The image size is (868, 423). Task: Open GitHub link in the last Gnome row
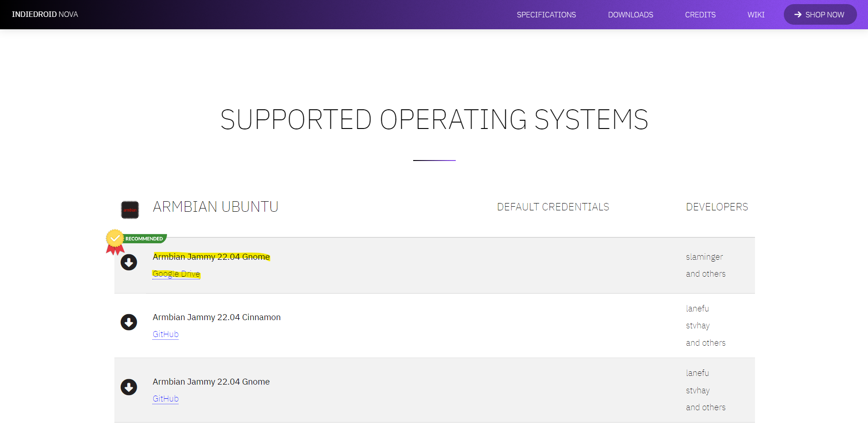coord(166,399)
